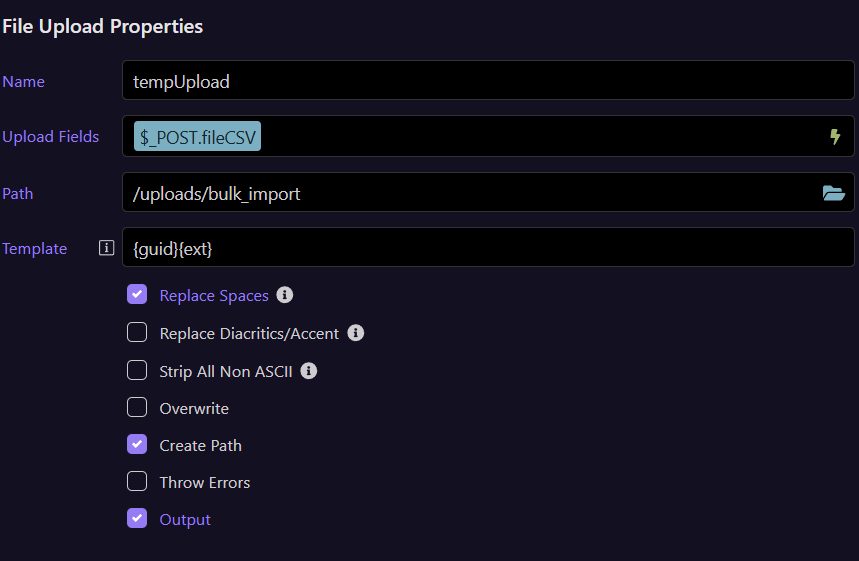This screenshot has width=859, height=561.
Task: Click the Replace Spaces label
Action: point(214,296)
